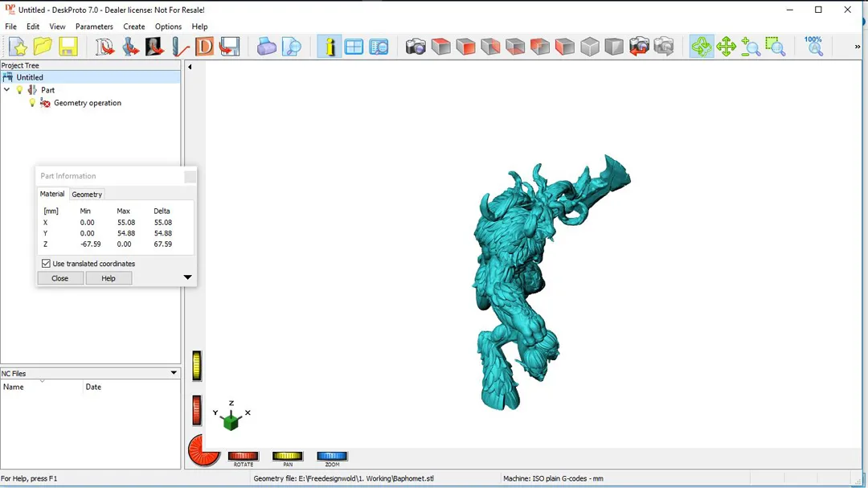
Task: Click the Name column header in NC Files
Action: [x=42, y=387]
